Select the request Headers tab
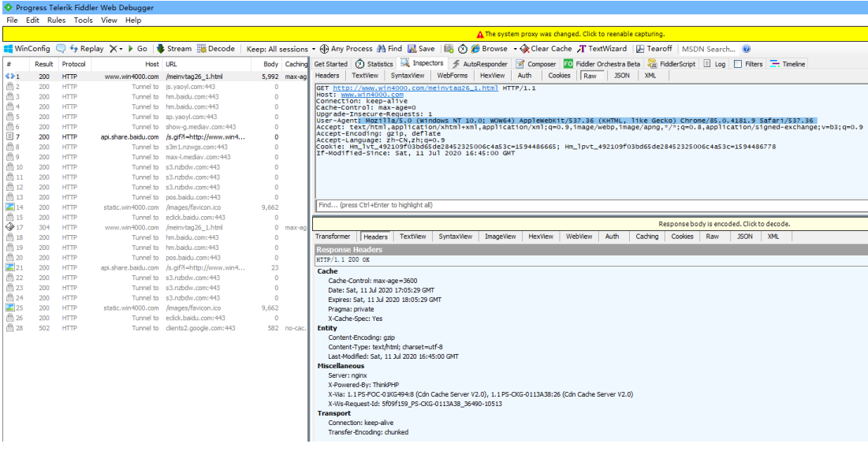868x455 pixels. [327, 76]
